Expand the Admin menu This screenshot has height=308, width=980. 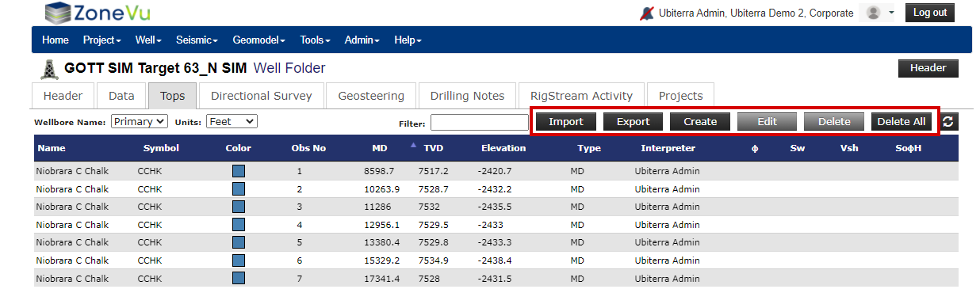[x=362, y=40]
